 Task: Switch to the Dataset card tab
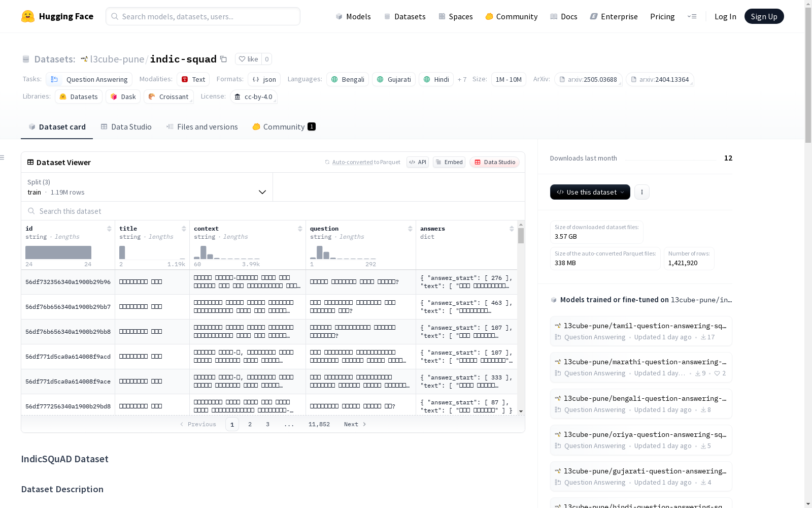[57, 126]
